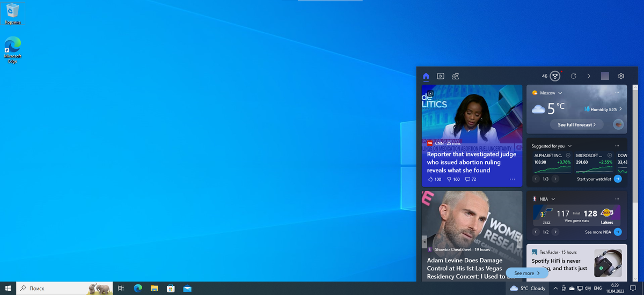Viewport: 644px width, 295px height.
Task: Open weather card more options menu
Action: pyautogui.click(x=617, y=93)
